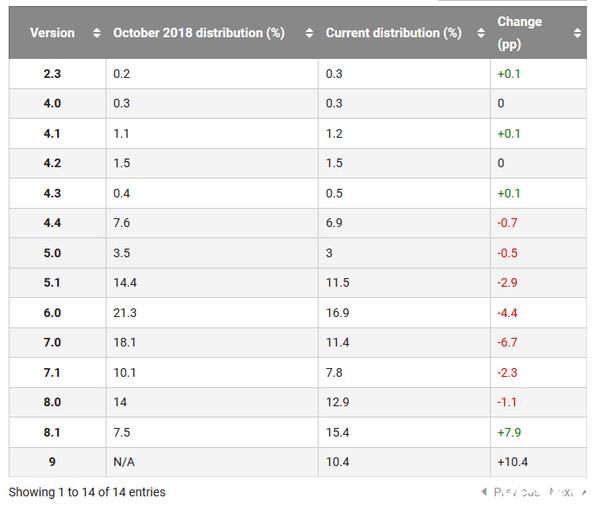
Task: Click sort arrows beside Current distribution
Action: tap(481, 33)
